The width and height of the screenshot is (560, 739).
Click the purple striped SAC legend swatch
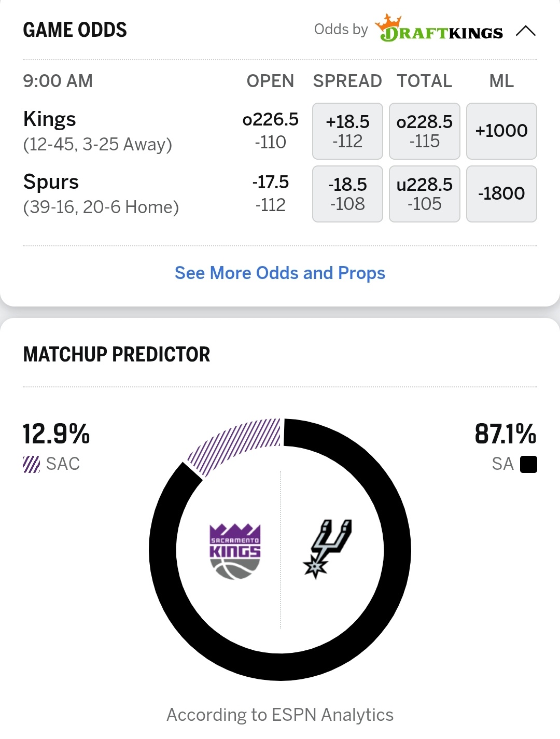coord(31,464)
